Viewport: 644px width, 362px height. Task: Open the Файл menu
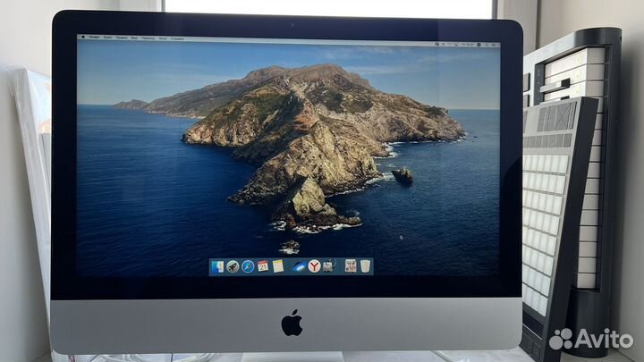107,38
